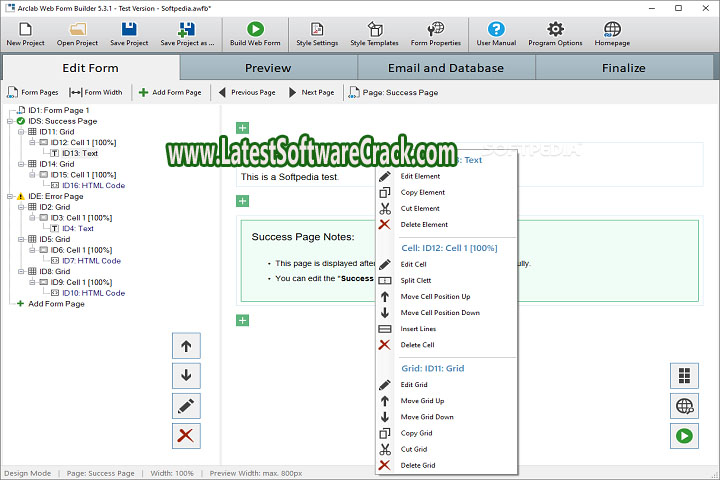
Task: Switch to the Edit Form tab
Action: coord(90,68)
